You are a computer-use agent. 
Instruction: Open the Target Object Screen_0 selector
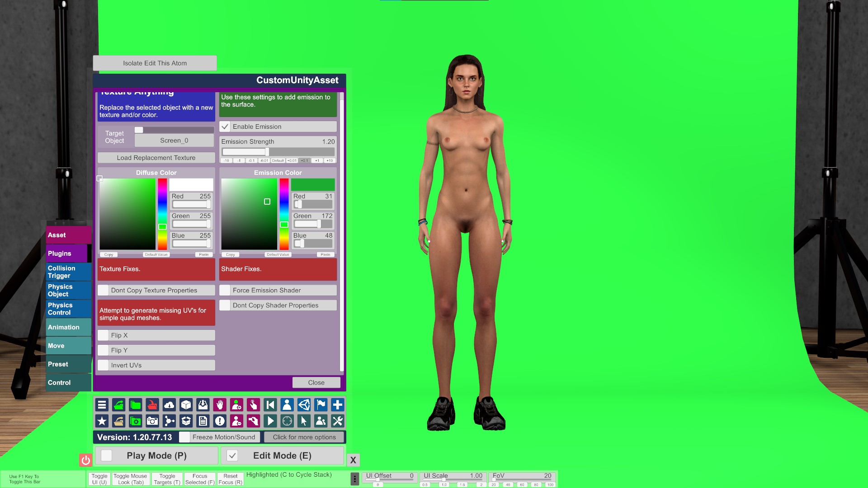[x=174, y=141]
